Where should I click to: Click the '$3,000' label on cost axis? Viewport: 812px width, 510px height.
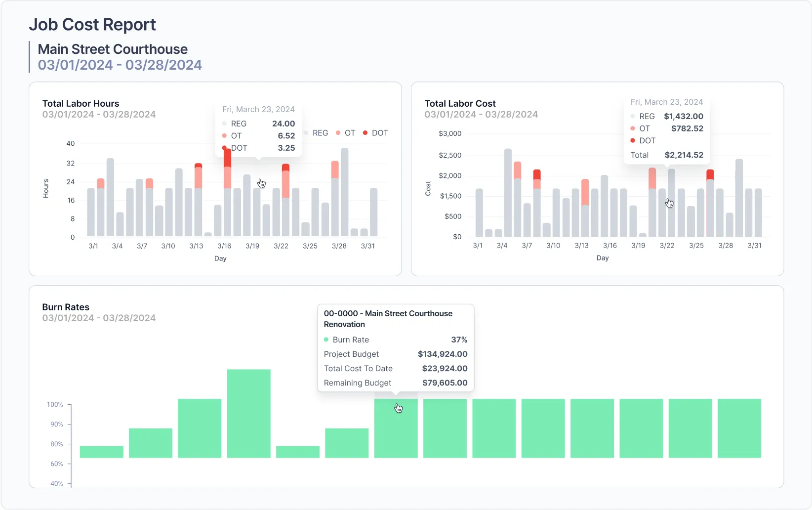point(450,133)
